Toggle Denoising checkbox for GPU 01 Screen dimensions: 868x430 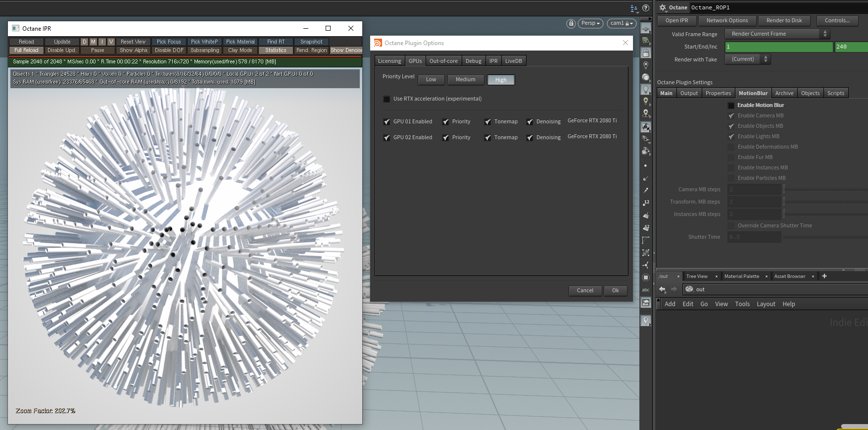530,122
